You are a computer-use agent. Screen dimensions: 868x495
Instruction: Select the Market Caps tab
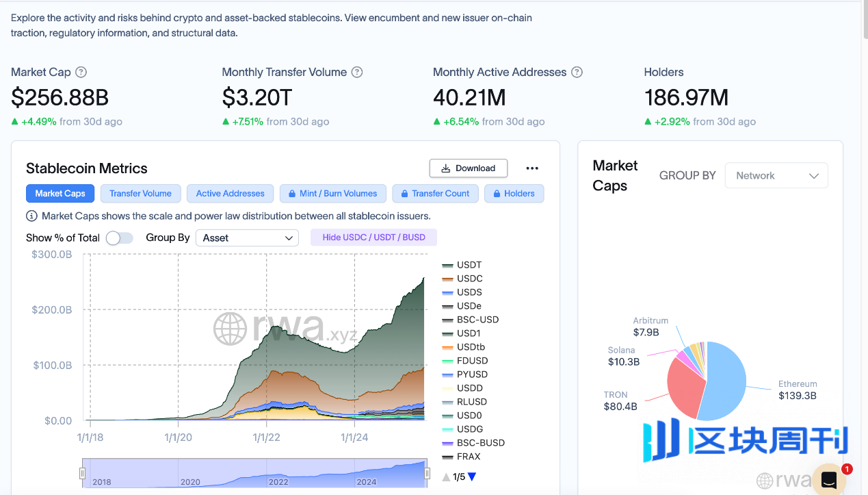click(60, 194)
